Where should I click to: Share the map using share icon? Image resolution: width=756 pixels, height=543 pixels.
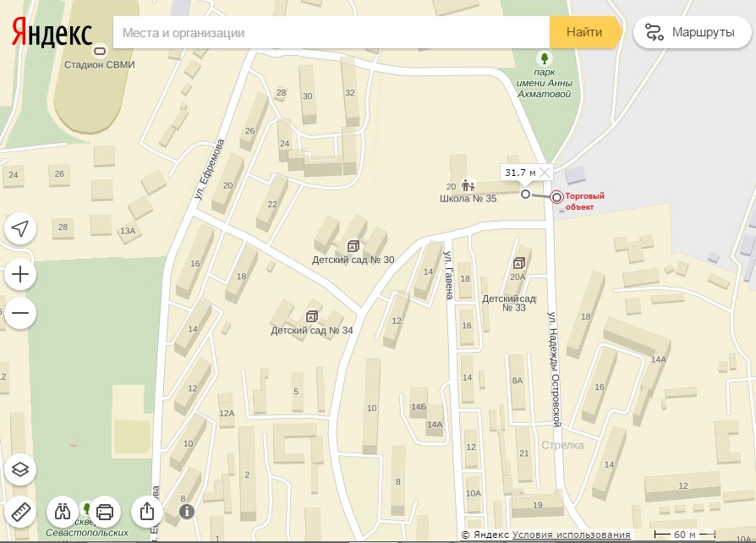[147, 511]
